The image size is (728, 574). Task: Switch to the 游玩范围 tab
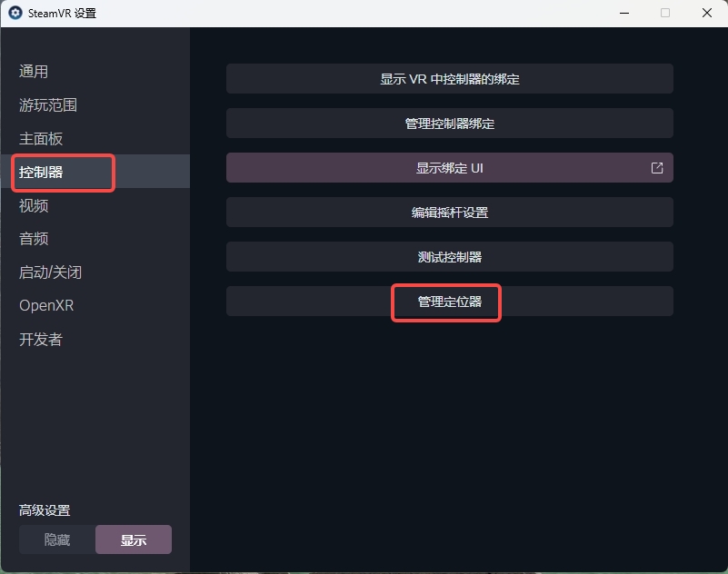click(x=48, y=105)
